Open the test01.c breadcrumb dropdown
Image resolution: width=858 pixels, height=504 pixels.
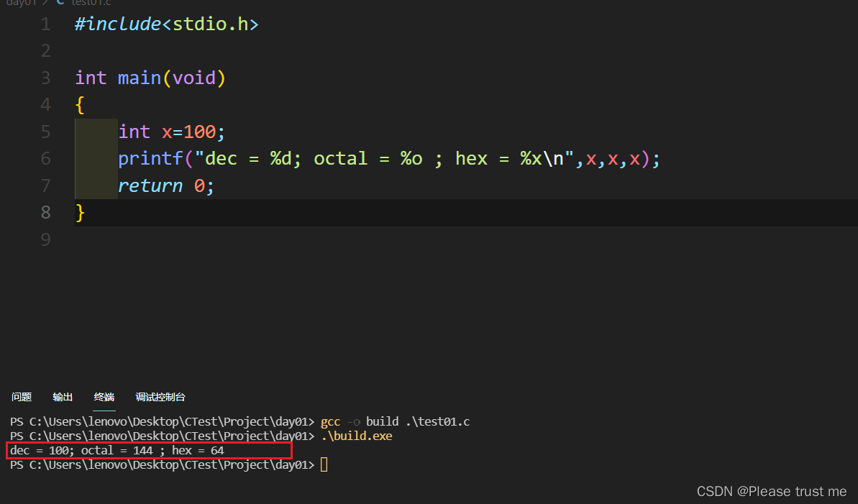pyautogui.click(x=91, y=4)
